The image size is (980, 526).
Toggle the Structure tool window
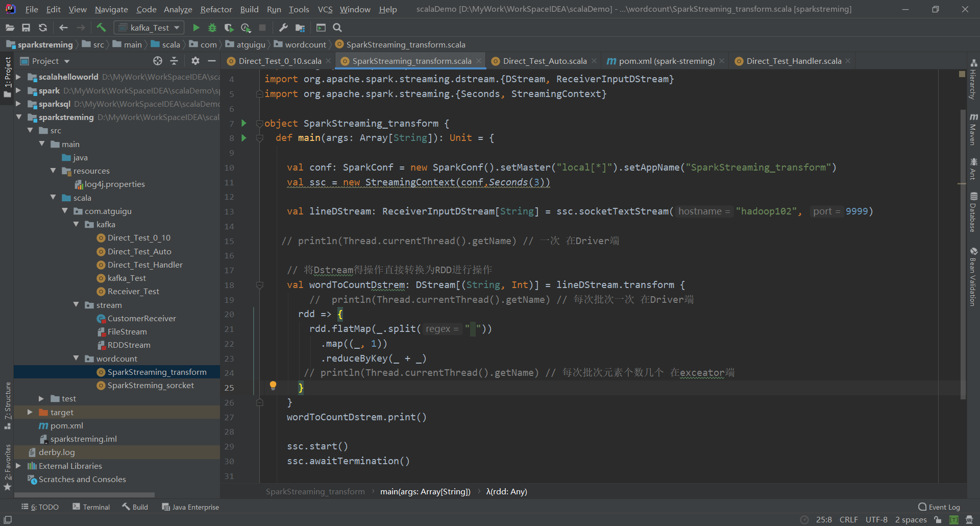[x=8, y=403]
